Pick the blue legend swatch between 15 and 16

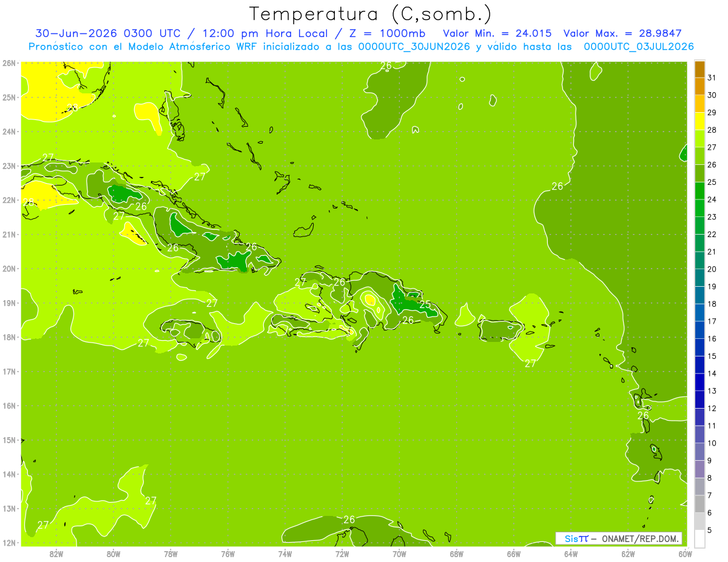[699, 347]
